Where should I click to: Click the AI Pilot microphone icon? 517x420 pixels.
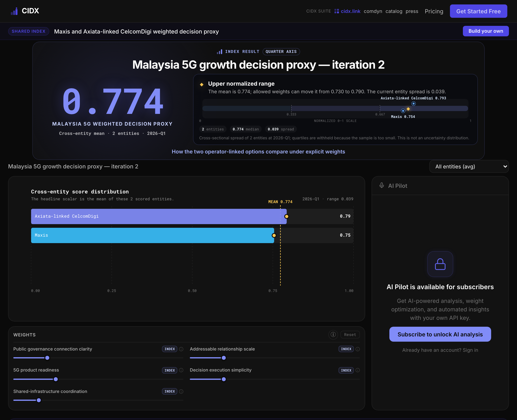pos(381,185)
